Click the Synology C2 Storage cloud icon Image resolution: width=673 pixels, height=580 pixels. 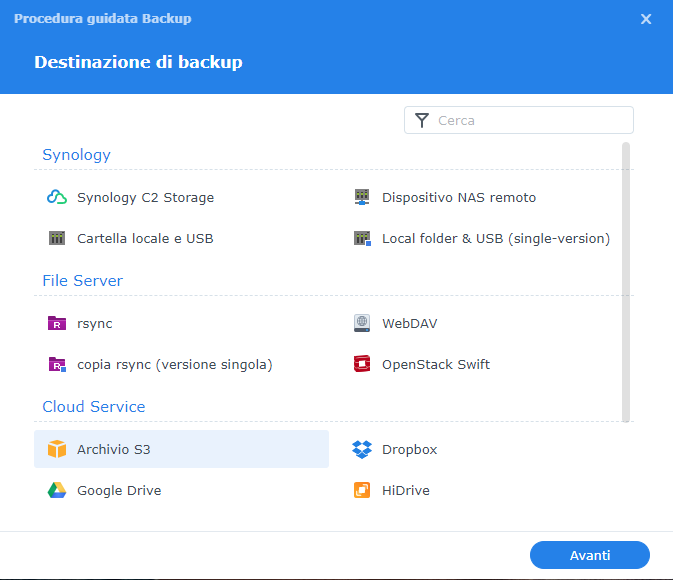pyautogui.click(x=57, y=197)
